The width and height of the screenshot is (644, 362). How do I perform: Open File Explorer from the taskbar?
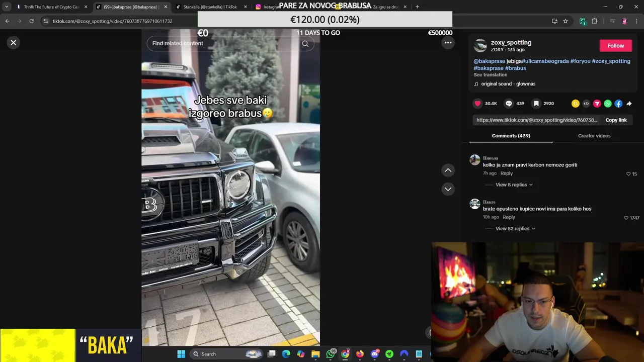[x=315, y=354]
